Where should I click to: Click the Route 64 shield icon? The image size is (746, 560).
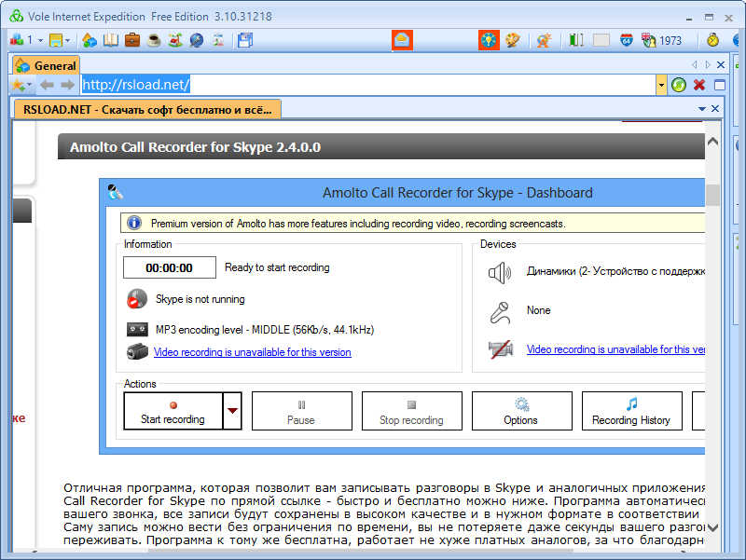pyautogui.click(x=627, y=40)
